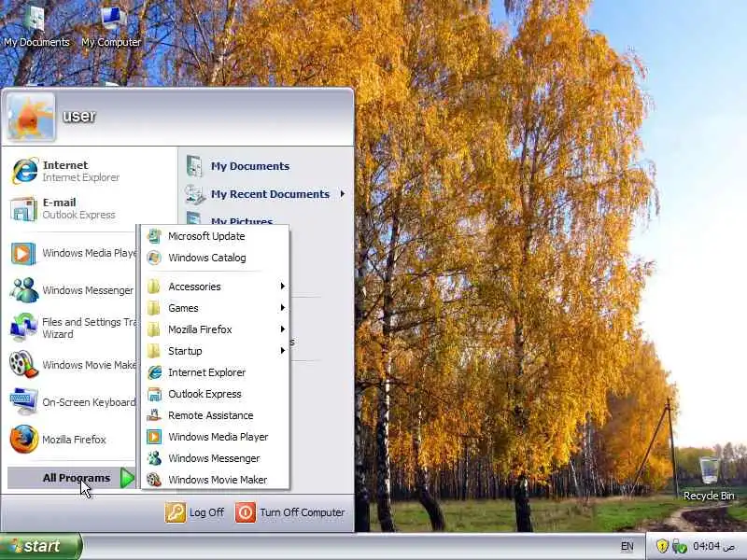747x560 pixels.
Task: Click the Log Off text label
Action: 206,512
